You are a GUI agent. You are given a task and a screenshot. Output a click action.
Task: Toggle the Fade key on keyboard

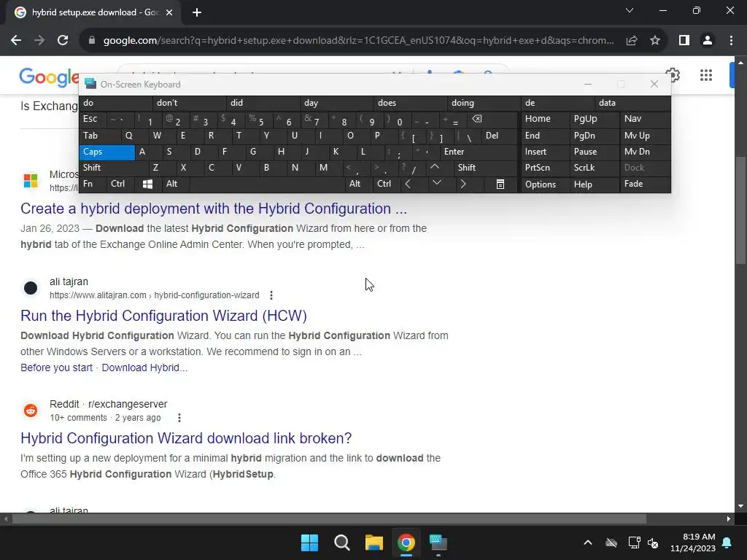pyautogui.click(x=645, y=184)
